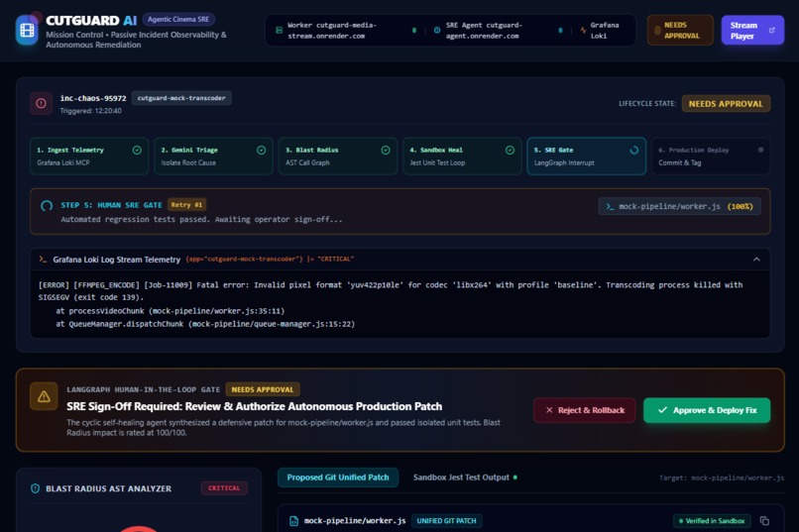799x532 pixels.
Task: Click the processVideoChunk stack trace line
Action: 171,310
